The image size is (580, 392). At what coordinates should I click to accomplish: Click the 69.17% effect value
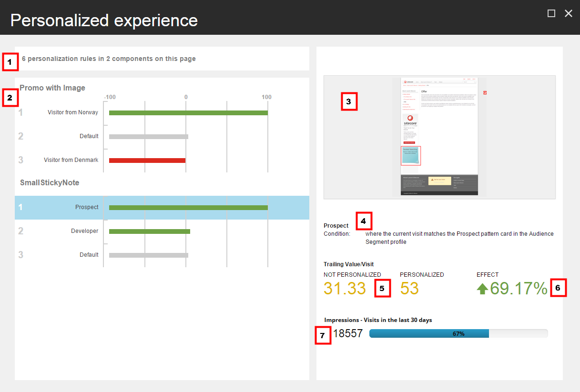coord(519,288)
